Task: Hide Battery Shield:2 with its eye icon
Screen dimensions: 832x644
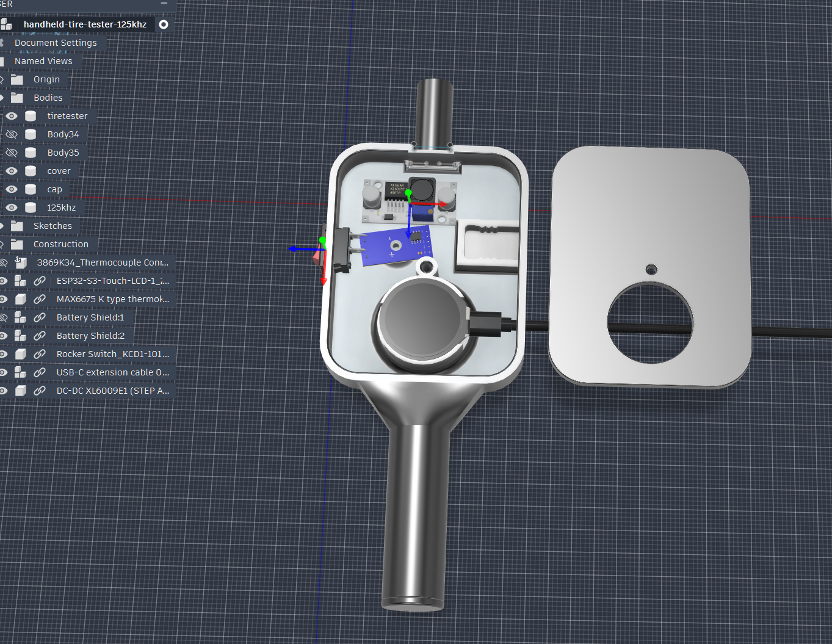Action: coord(3,336)
